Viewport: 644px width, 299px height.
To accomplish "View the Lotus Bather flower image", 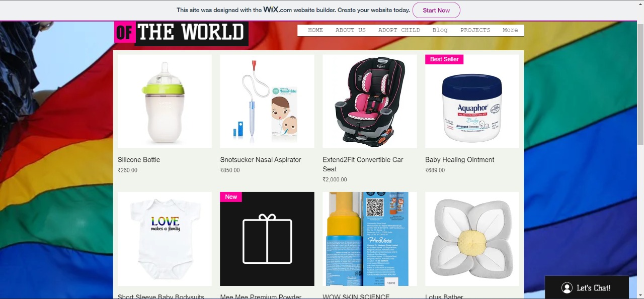I will click(x=472, y=239).
